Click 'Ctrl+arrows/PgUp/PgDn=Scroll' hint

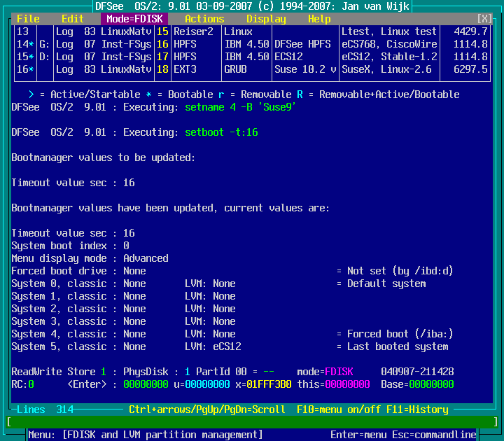coord(207,409)
